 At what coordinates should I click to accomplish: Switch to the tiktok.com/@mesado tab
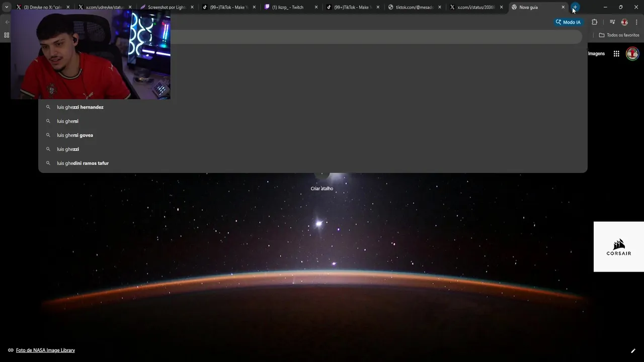click(414, 7)
